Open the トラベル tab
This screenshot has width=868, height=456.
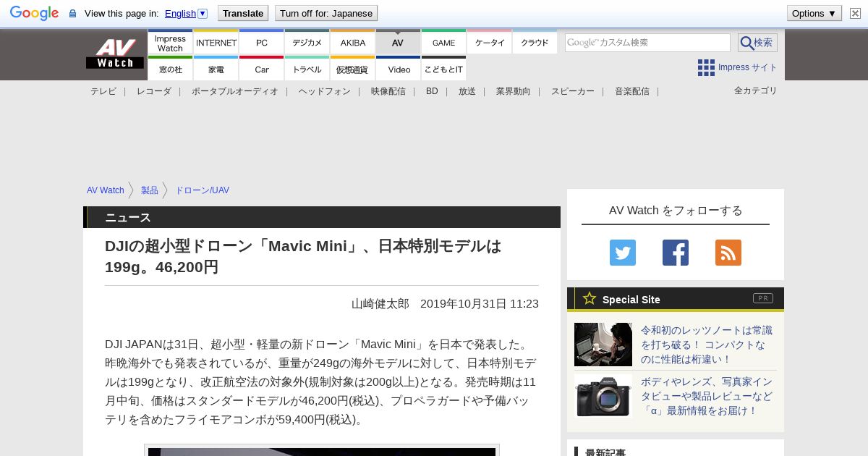click(x=307, y=69)
